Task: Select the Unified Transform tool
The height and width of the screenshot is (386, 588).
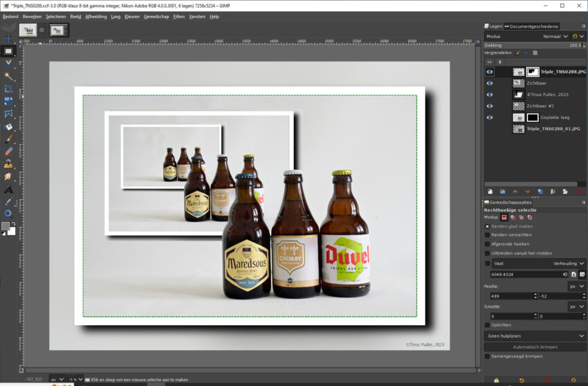Action: coord(8,101)
